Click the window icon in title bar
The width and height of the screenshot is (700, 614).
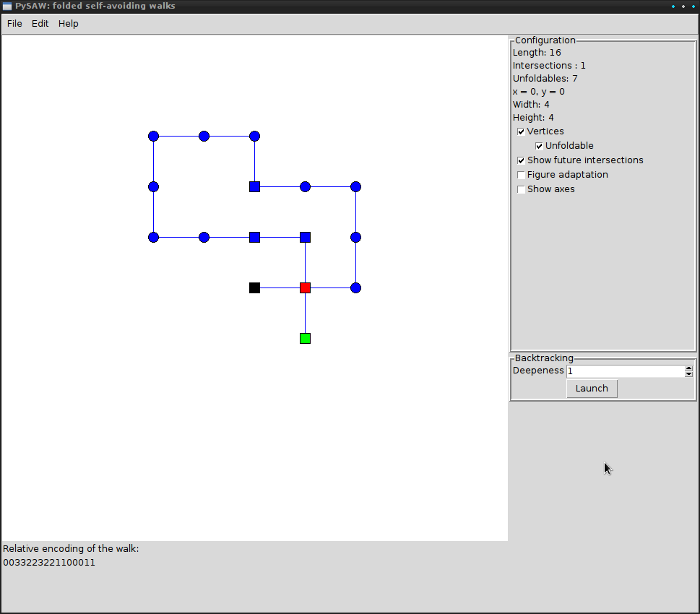tap(7, 7)
